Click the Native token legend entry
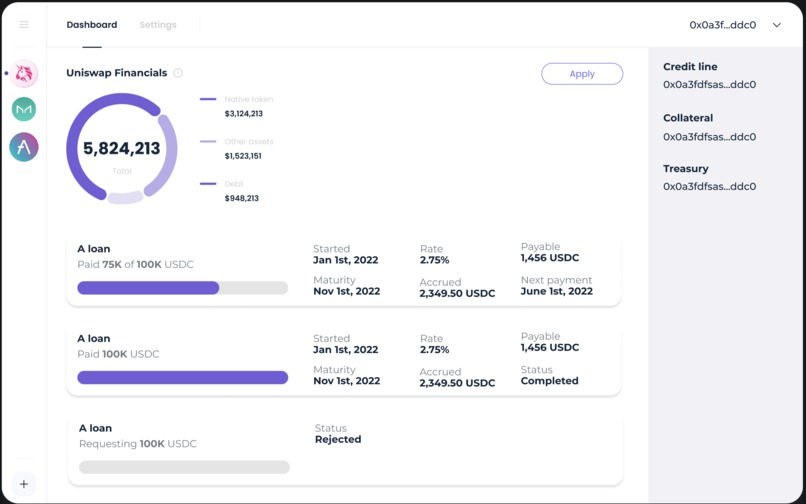806x504 pixels. 237,106
